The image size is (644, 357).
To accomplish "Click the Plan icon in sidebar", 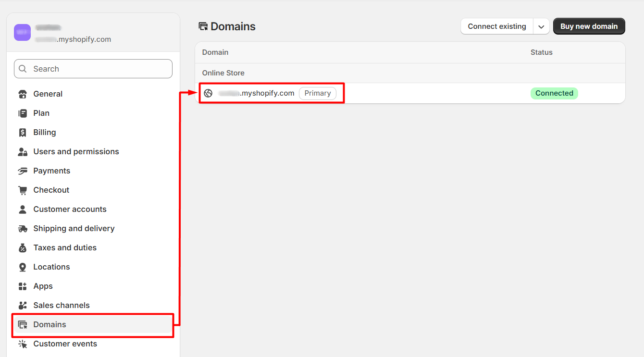I will (x=23, y=113).
